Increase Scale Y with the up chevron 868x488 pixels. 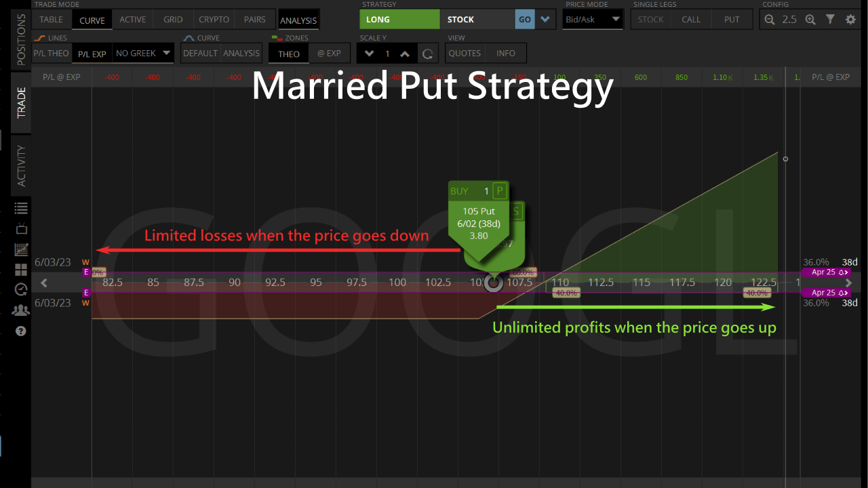pos(405,54)
